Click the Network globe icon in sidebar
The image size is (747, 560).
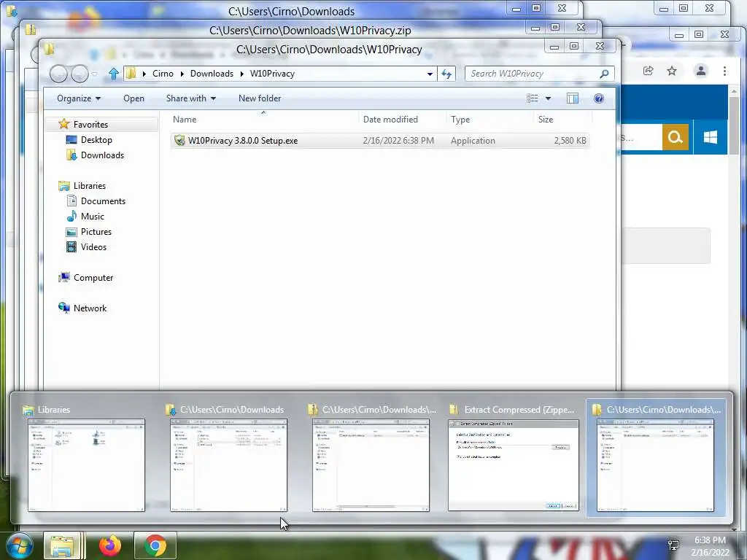point(64,308)
